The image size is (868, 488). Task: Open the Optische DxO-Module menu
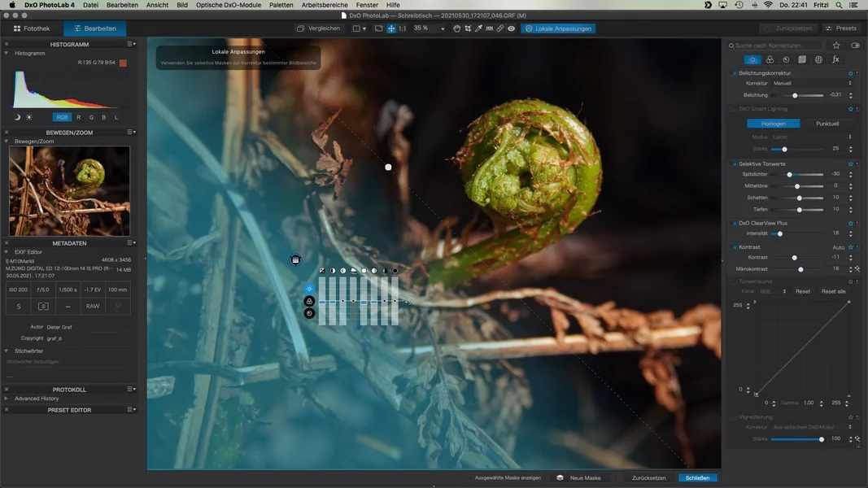click(229, 5)
